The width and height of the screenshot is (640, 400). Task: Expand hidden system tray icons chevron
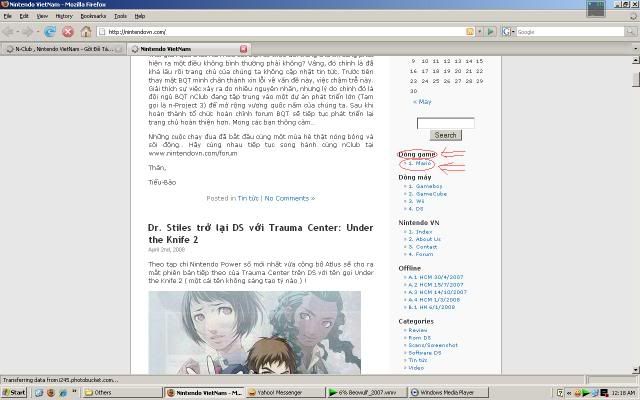569,393
